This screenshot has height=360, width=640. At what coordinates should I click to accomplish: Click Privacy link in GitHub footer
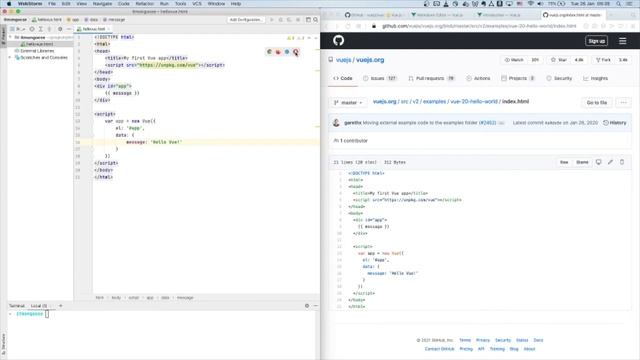(482, 340)
